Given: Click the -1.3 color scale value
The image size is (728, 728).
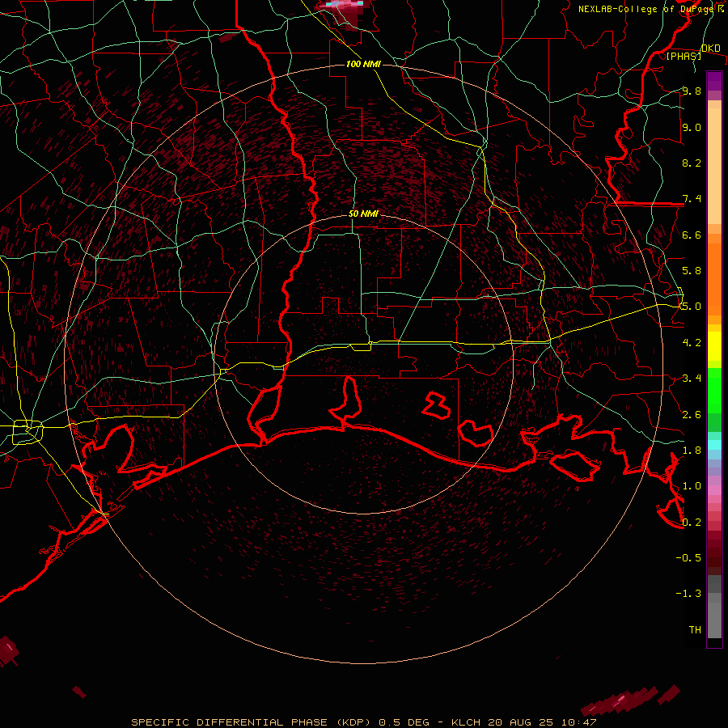Looking at the screenshot, I should point(688,594).
